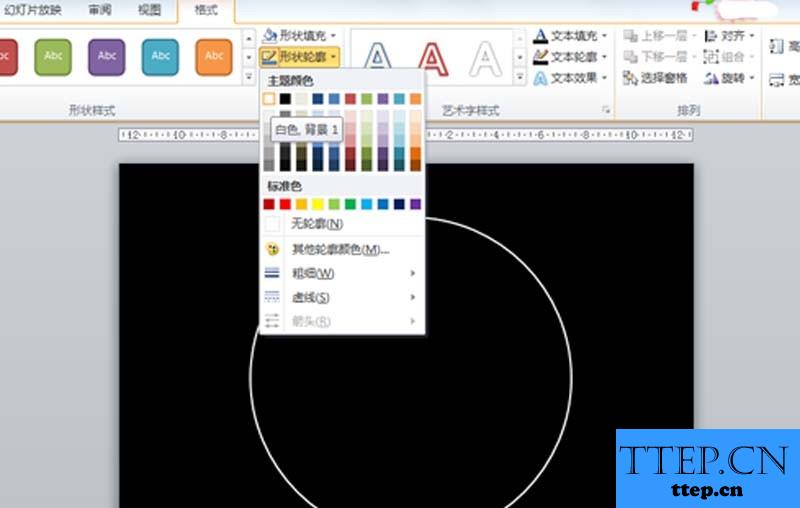Open the 形状填充 shape fill menu
Viewport: 800px width, 508px height.
[299, 36]
